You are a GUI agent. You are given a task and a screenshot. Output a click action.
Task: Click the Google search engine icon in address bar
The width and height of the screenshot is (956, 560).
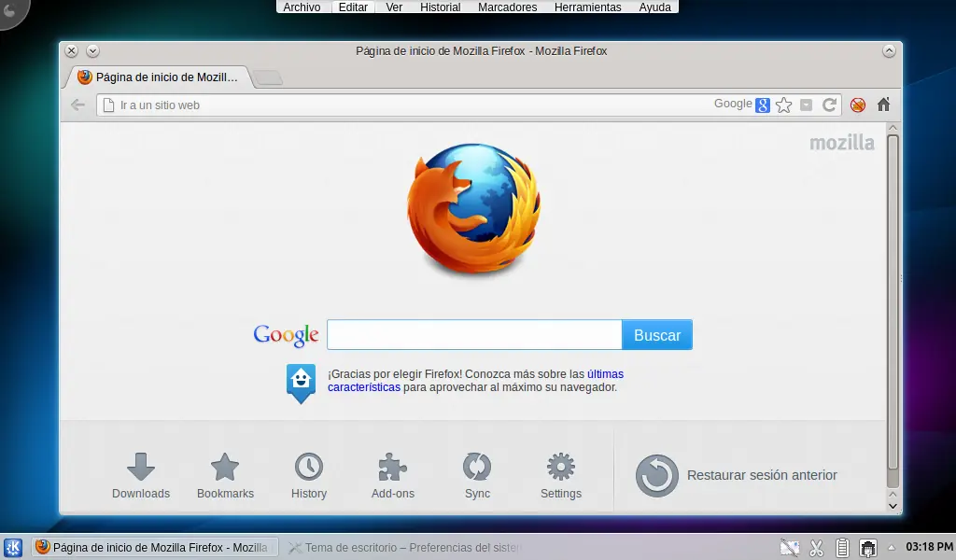pos(762,105)
